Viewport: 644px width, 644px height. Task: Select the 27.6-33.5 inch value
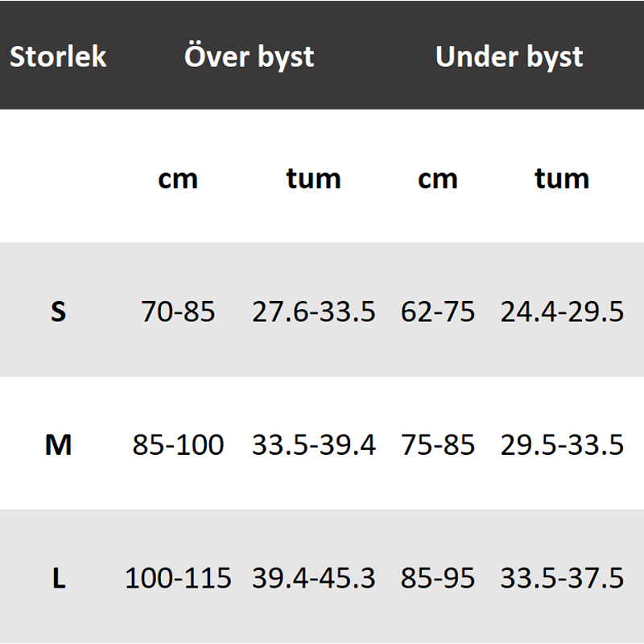click(313, 312)
